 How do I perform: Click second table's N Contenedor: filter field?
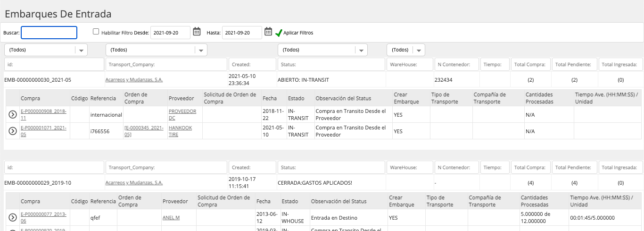click(456, 167)
